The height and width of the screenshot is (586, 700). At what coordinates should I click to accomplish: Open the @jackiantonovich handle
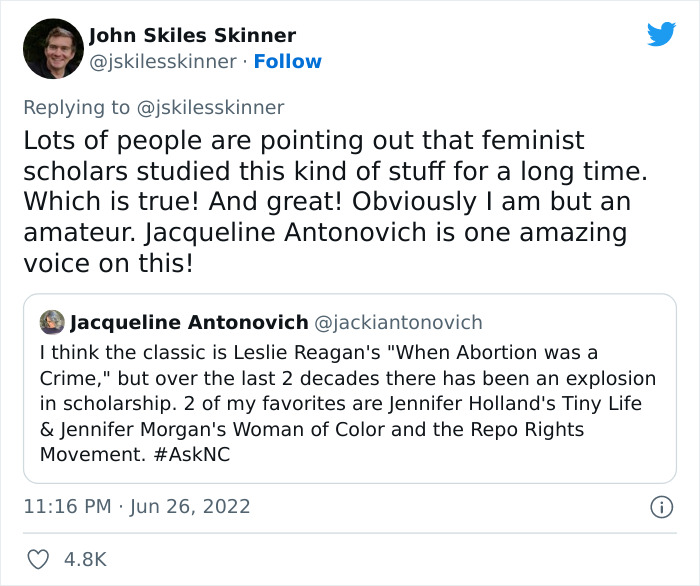click(x=399, y=322)
